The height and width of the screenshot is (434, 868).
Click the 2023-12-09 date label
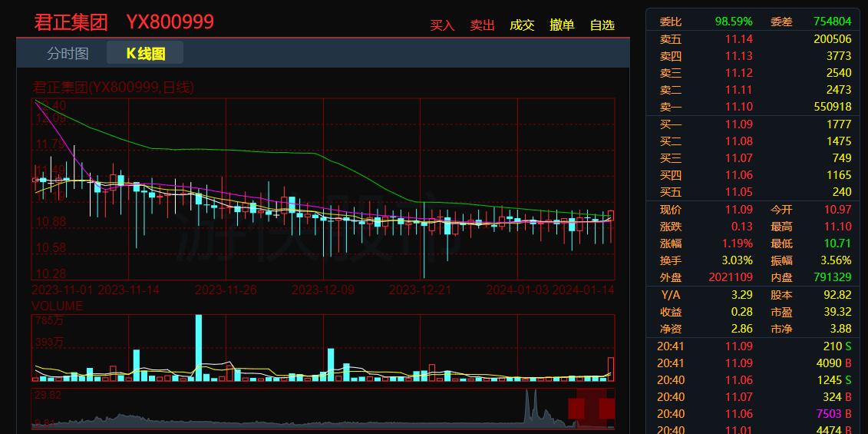point(323,290)
